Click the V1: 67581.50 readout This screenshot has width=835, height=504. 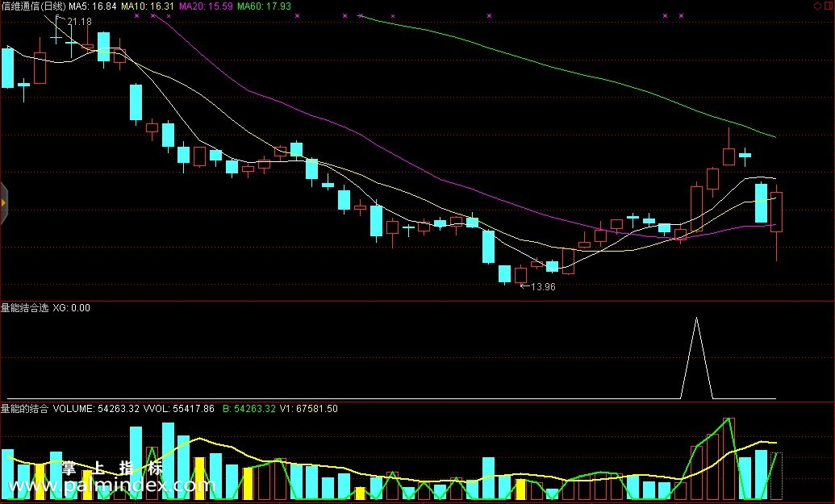(309, 409)
